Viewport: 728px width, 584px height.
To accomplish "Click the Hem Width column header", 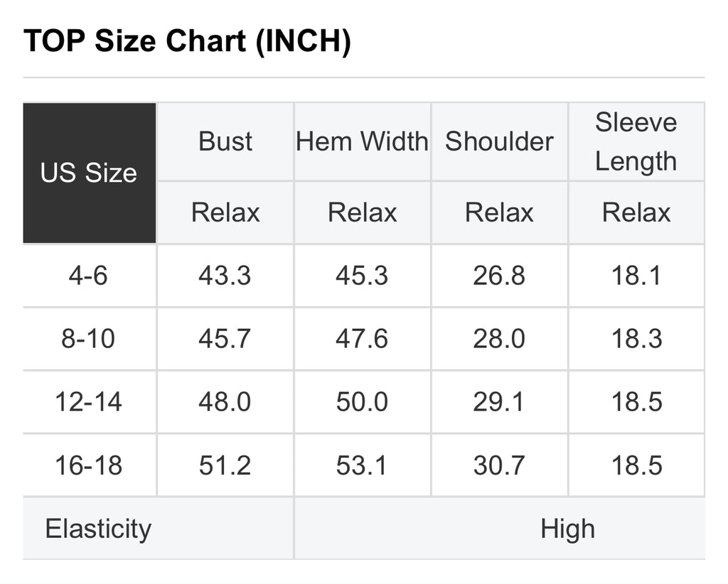I will point(362,141).
